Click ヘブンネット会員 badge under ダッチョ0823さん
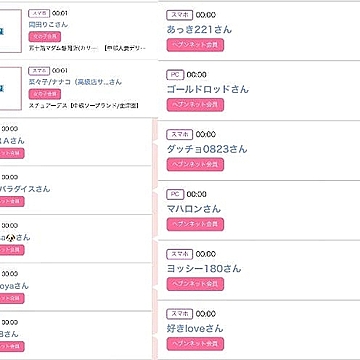This screenshot has height=360, width=360. [x=195, y=164]
